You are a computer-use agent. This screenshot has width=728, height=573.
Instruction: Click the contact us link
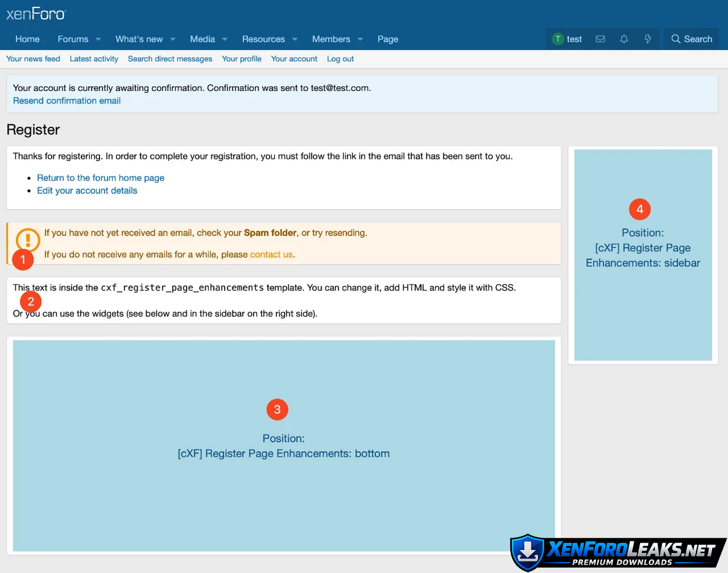pos(271,255)
